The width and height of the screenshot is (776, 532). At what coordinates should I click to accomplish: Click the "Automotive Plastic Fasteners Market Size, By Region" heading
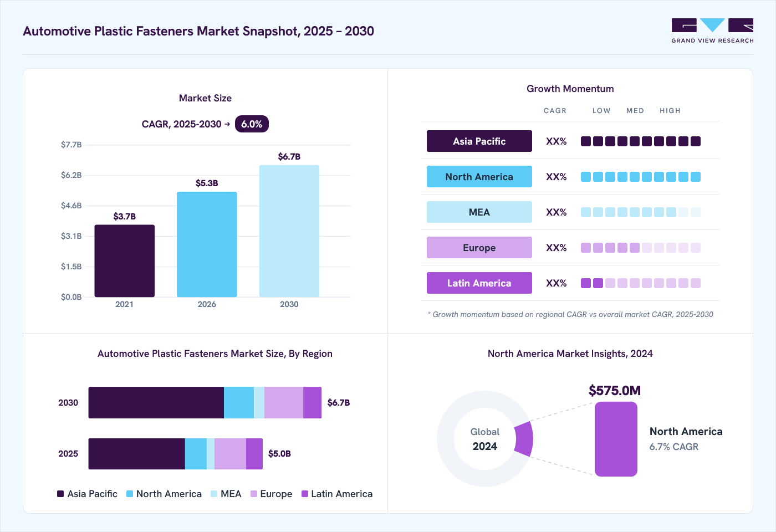click(x=215, y=354)
